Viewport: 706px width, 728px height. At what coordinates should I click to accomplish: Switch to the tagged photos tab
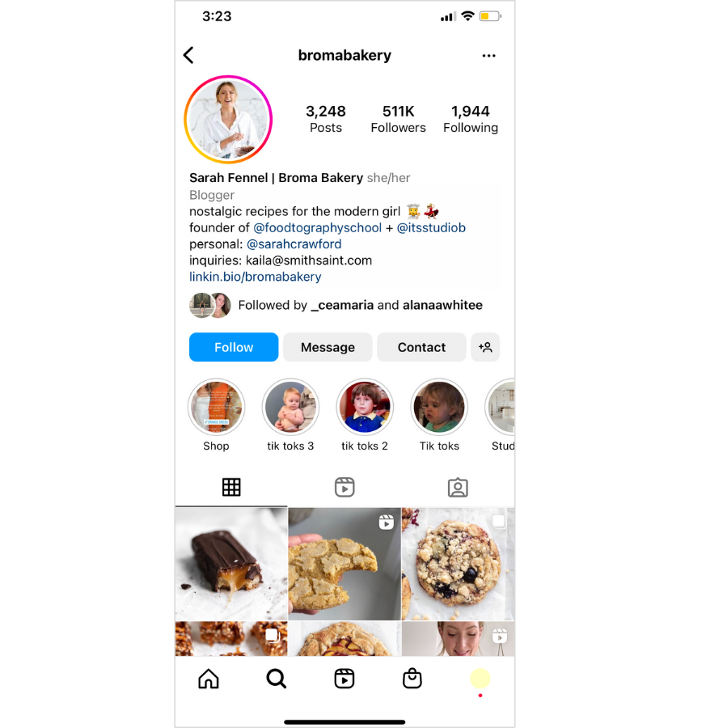click(x=458, y=487)
